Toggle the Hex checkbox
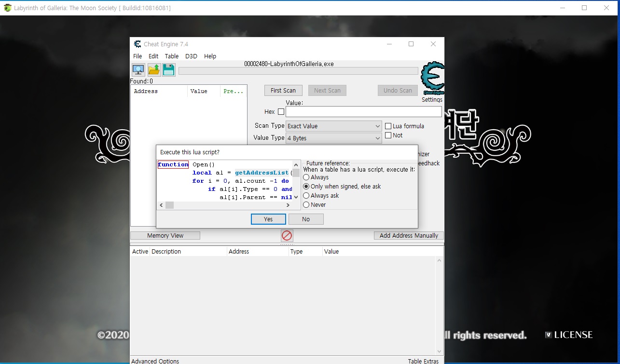620x364 pixels. click(x=281, y=111)
